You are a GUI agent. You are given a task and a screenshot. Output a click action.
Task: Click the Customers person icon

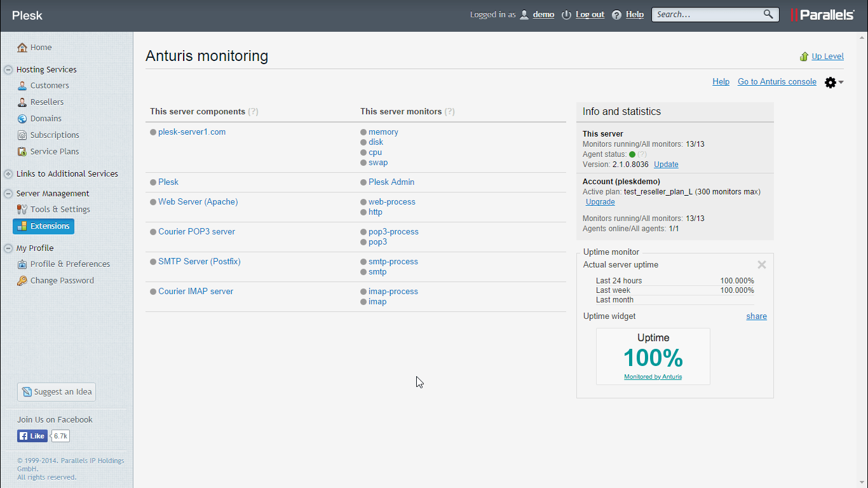point(22,86)
